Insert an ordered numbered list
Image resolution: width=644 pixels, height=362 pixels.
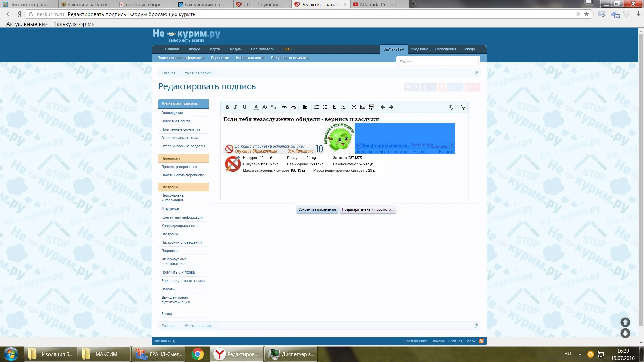pos(325,107)
